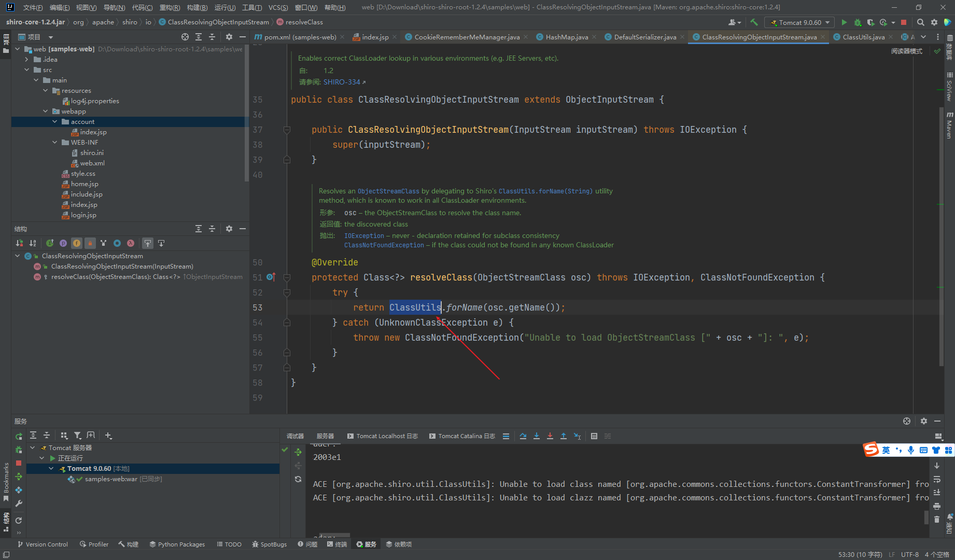Hide the Project tool window
This screenshot has width=955, height=560.
(242, 37)
